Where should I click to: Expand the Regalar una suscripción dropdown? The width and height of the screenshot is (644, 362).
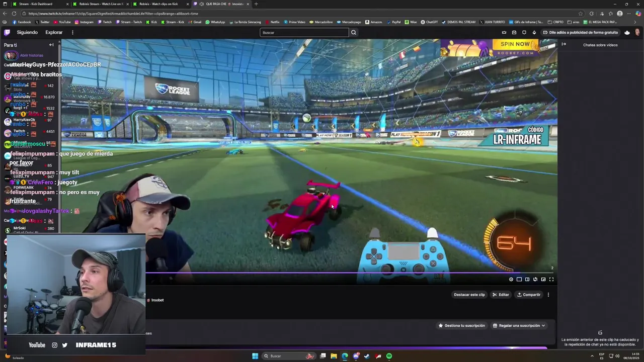pos(519,326)
